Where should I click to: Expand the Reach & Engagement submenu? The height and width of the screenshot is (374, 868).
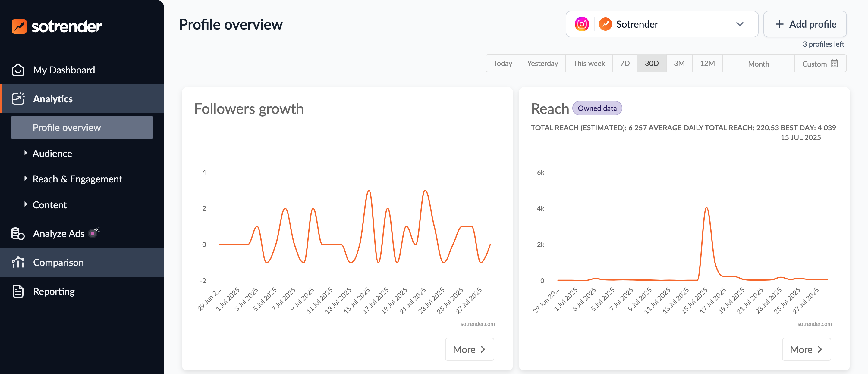tap(77, 179)
